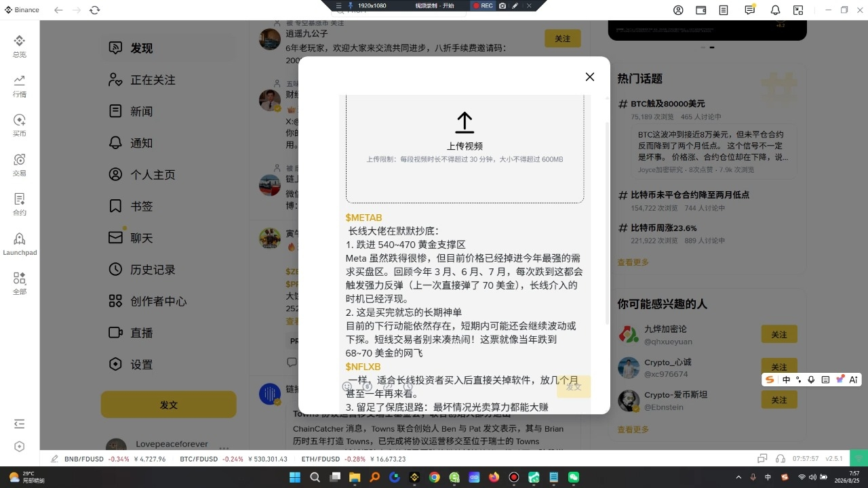The image size is (868, 488).
Task: Follow Crypto-爱币斯坦 with 关注 button
Action: click(x=779, y=400)
